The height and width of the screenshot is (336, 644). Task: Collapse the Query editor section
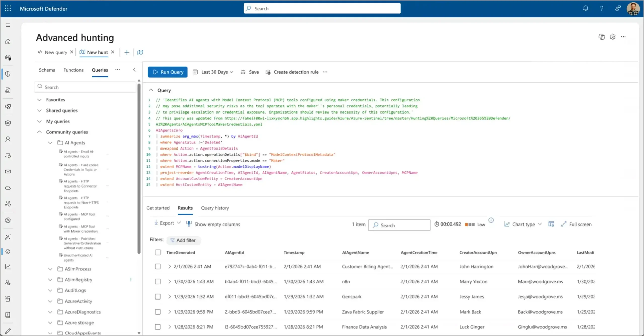click(x=151, y=90)
